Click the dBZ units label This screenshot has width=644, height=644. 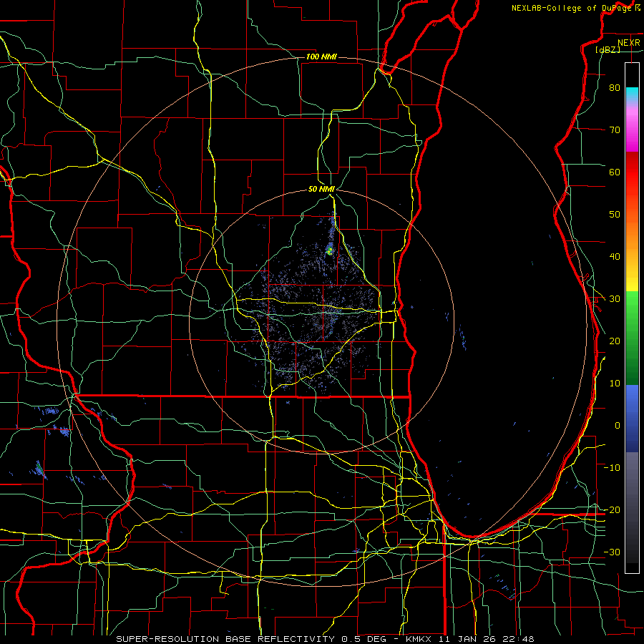click(x=608, y=49)
